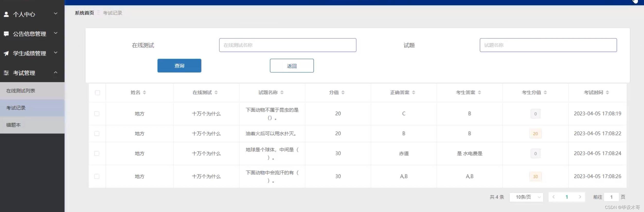This screenshot has width=644, height=212.
Task: Toggle the select-all header checkbox
Action: (97, 93)
